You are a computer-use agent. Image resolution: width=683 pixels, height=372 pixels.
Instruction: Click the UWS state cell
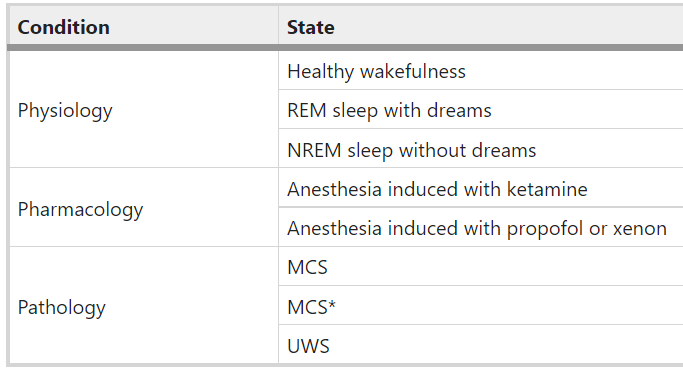tap(481, 344)
